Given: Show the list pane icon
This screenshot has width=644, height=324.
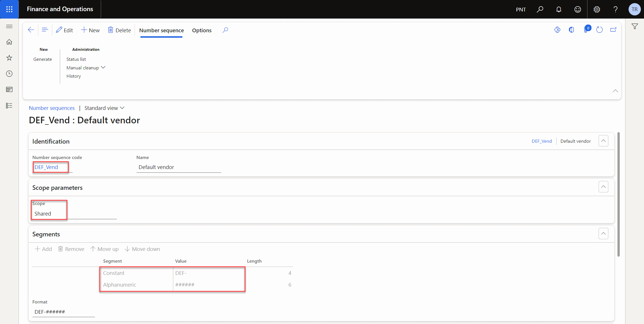Looking at the screenshot, I should [45, 30].
